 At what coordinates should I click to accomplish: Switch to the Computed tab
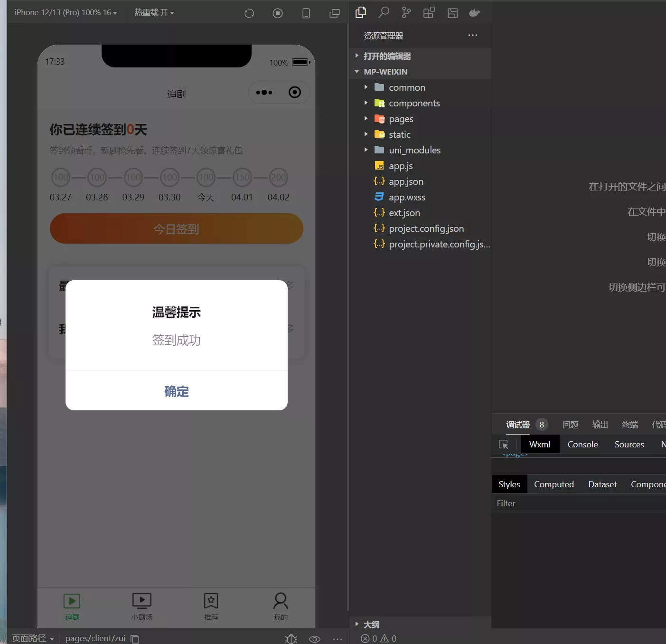[x=554, y=484]
